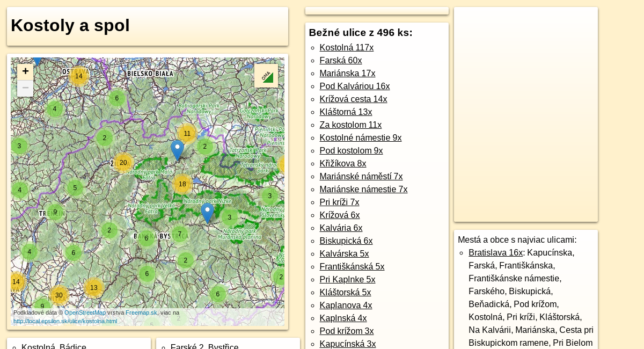Follow the local.epsilon.sk kostolna.html link
This screenshot has width=644, height=349.
pos(65,321)
